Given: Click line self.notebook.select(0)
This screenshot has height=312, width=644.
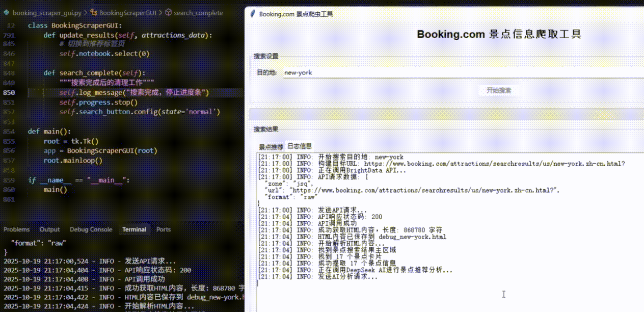Looking at the screenshot, I should pyautogui.click(x=104, y=54).
